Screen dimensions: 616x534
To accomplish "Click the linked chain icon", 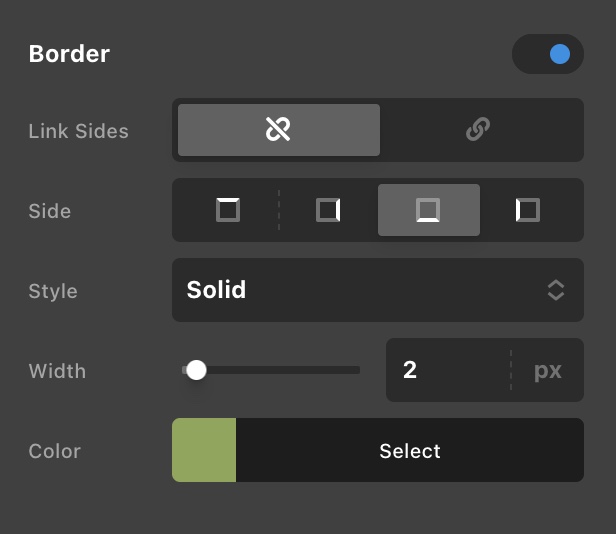I will click(478, 130).
